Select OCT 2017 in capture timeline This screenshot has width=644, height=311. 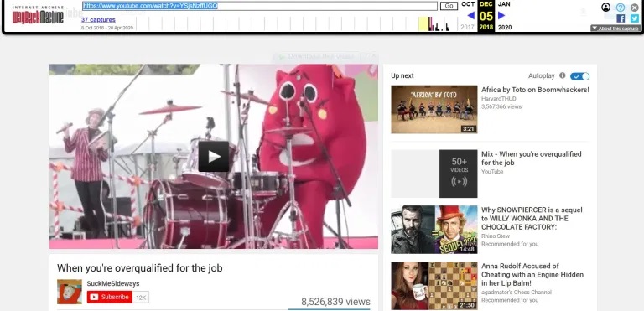tap(467, 15)
